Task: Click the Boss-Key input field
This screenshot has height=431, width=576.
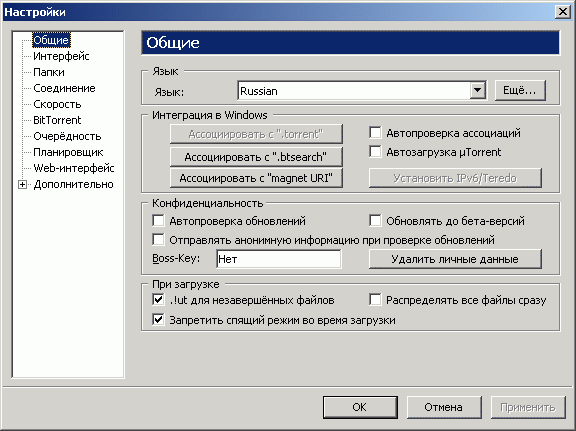Action: click(278, 259)
